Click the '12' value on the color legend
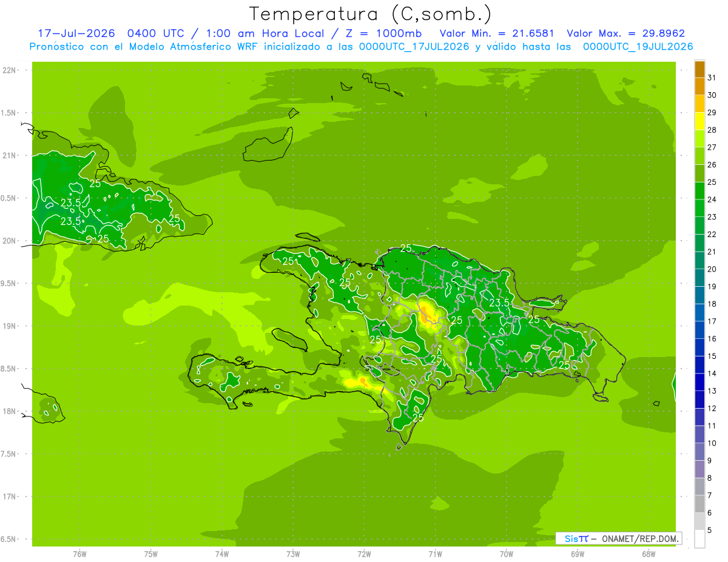 click(712, 409)
